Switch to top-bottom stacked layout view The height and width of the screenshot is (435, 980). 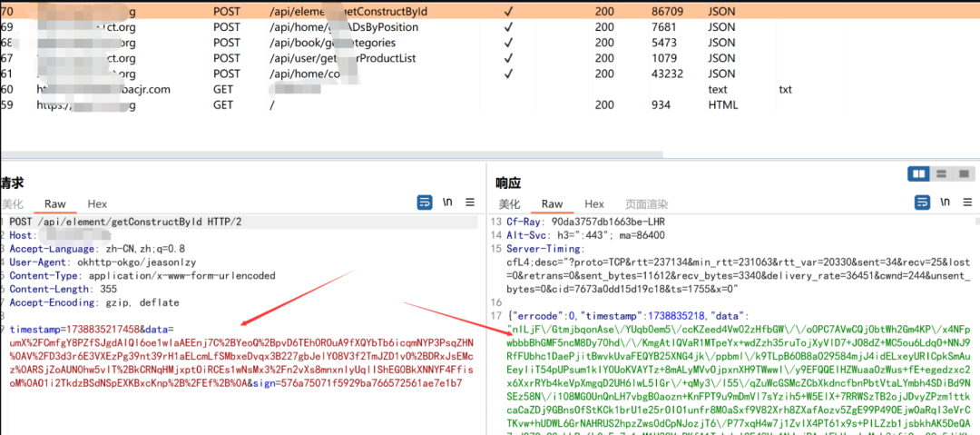pyautogui.click(x=941, y=173)
